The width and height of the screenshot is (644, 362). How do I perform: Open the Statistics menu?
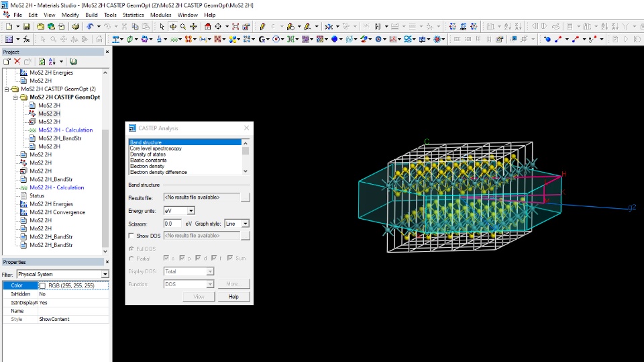click(133, 15)
